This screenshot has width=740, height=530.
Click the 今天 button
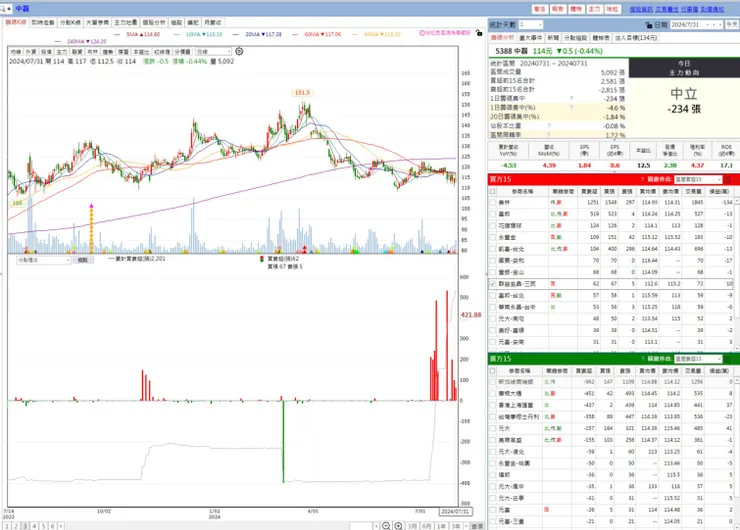point(732,25)
